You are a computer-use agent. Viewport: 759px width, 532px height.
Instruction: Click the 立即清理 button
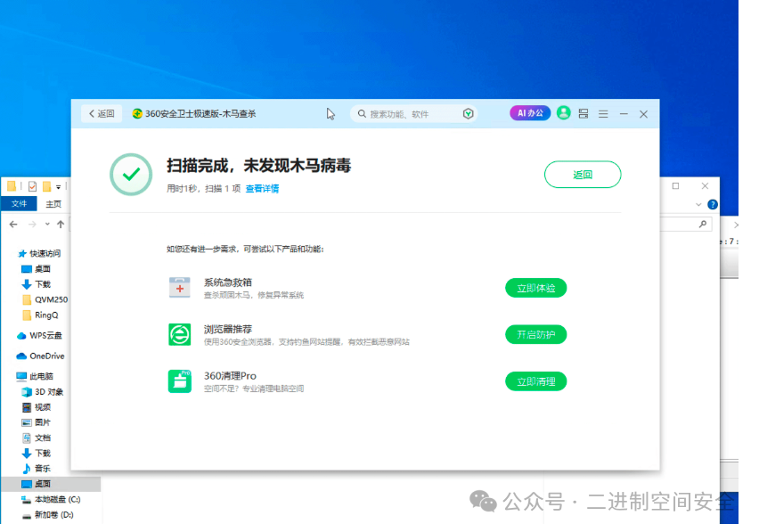(536, 381)
